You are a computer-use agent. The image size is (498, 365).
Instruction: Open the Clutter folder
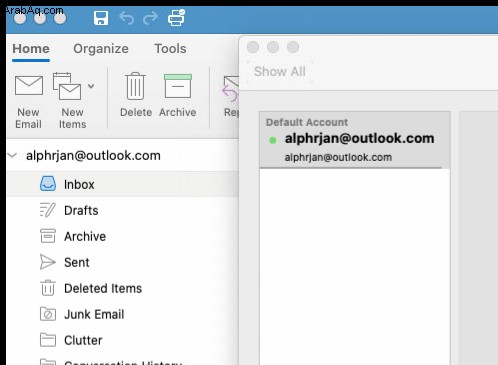[x=123, y=340]
